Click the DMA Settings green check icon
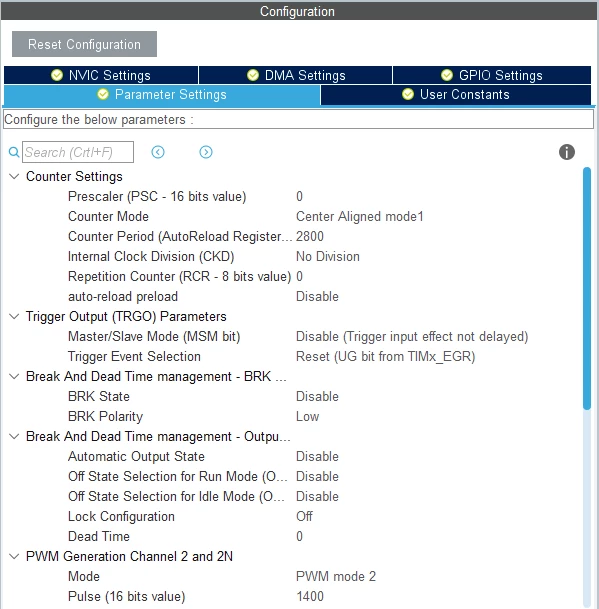Screen dimensions: 599x609 coord(253,75)
